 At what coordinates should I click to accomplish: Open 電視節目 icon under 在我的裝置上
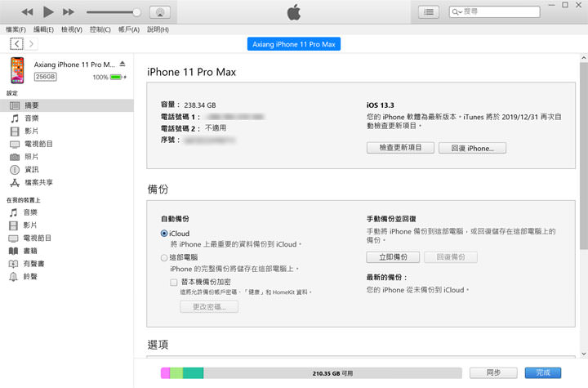click(14, 239)
